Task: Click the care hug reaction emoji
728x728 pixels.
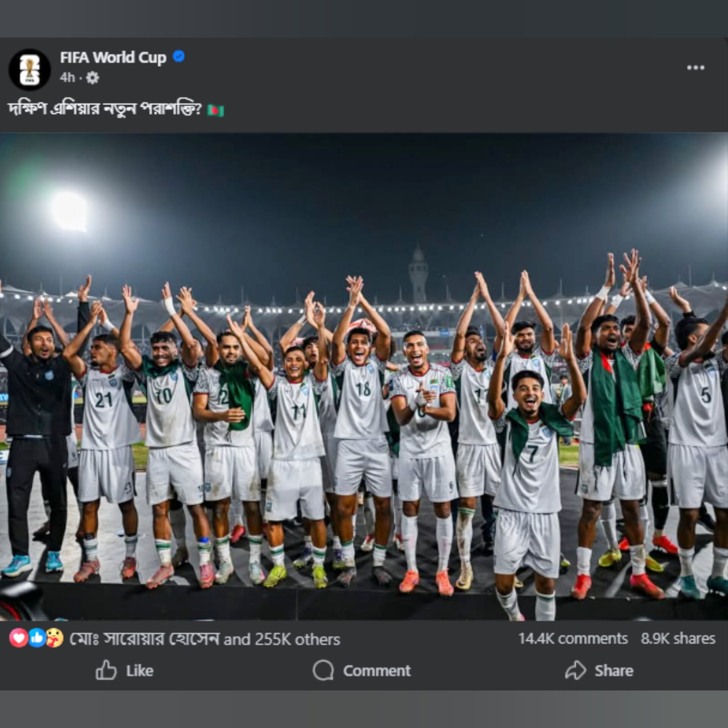Action: [55, 638]
